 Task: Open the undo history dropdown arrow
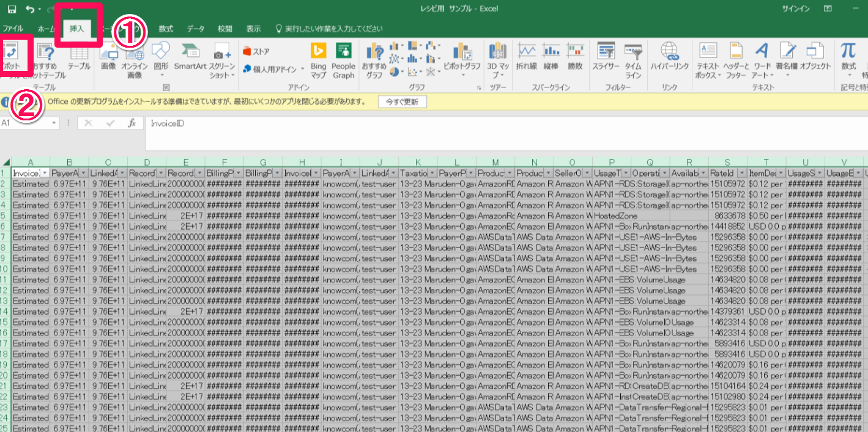pyautogui.click(x=40, y=9)
